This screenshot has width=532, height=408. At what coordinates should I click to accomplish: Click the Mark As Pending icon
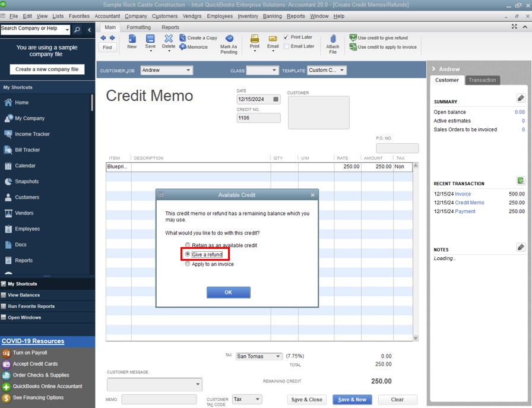click(229, 39)
